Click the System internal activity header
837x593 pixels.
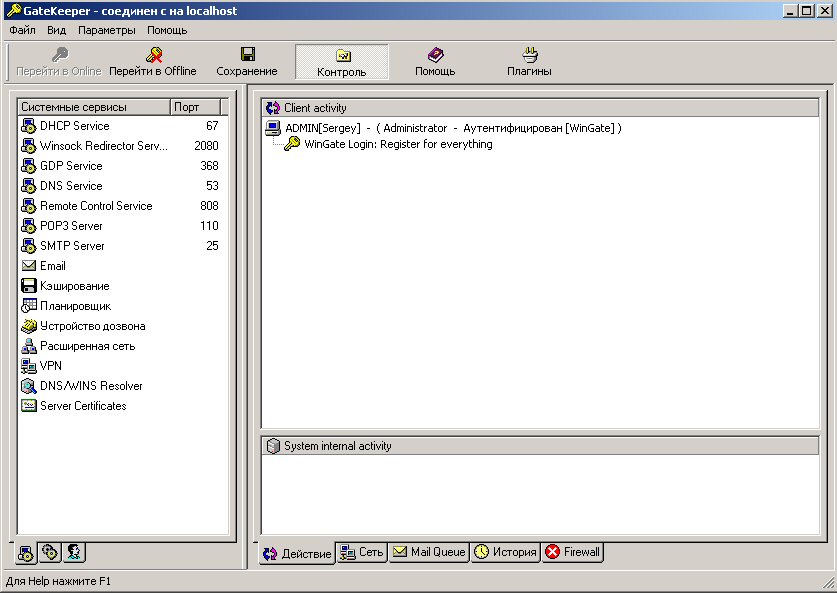(x=540, y=446)
